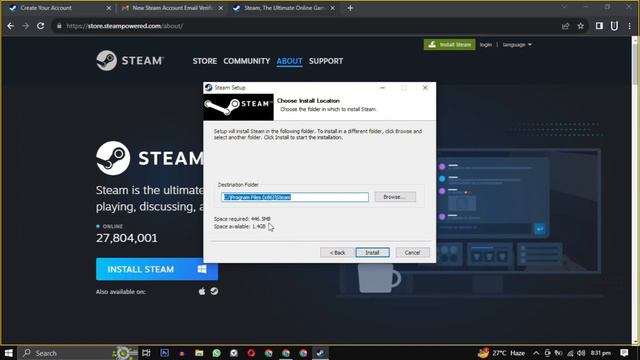Click the online count 27,804,001
Viewport: 640px width, 360px height.
[x=127, y=238]
